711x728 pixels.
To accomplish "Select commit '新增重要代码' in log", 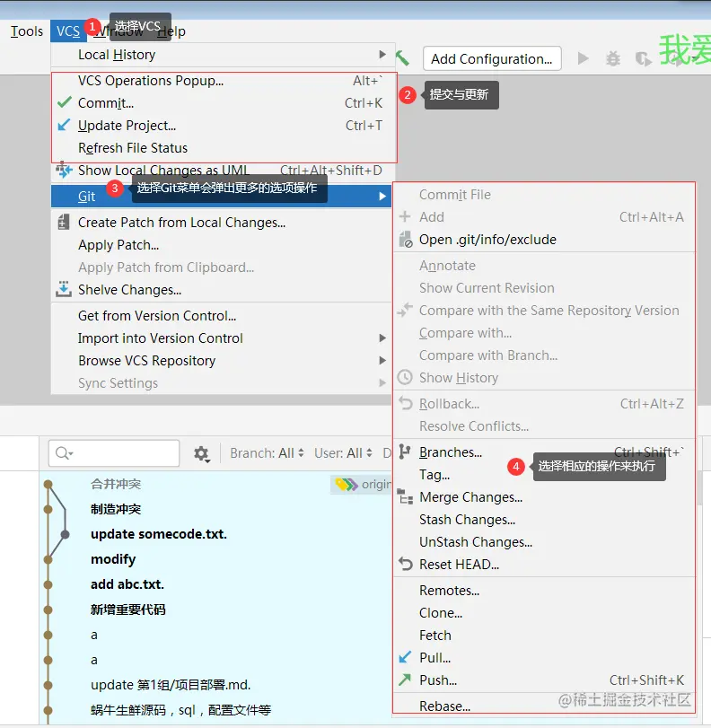I will [x=127, y=610].
